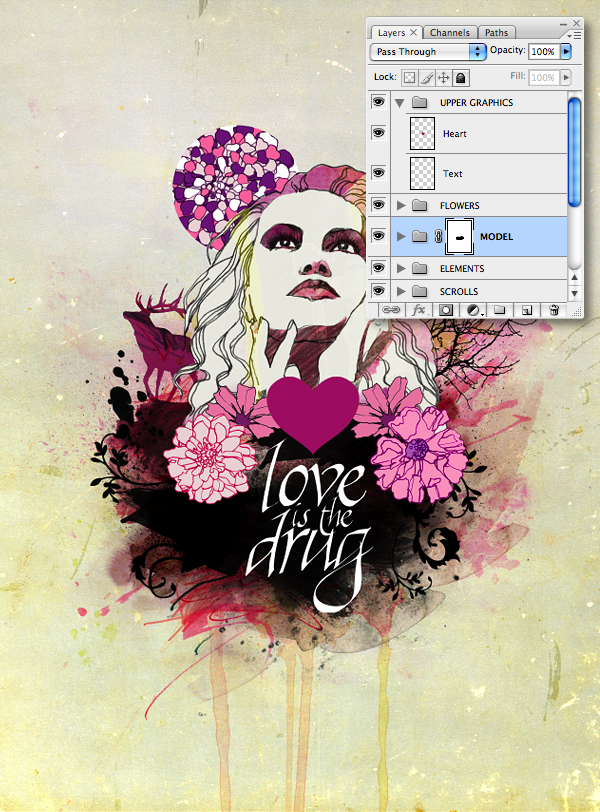Select the Text layer name

click(x=452, y=173)
